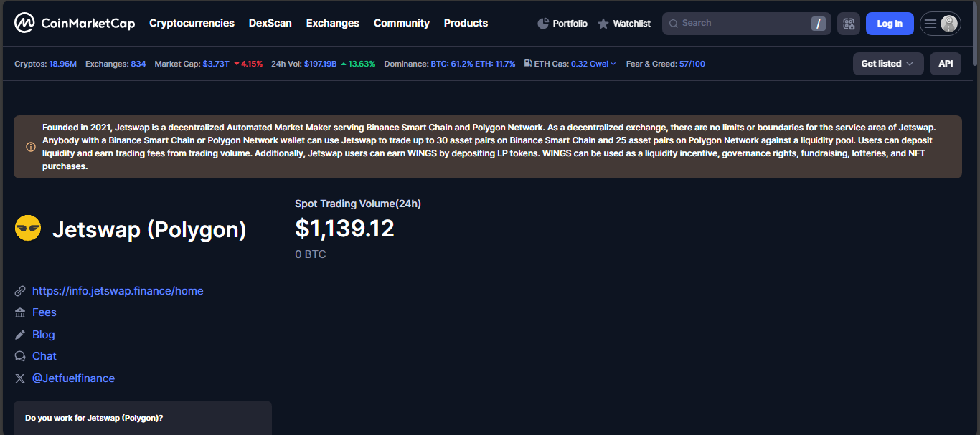The image size is (980, 435).
Task: Open the Community menu
Action: (402, 23)
